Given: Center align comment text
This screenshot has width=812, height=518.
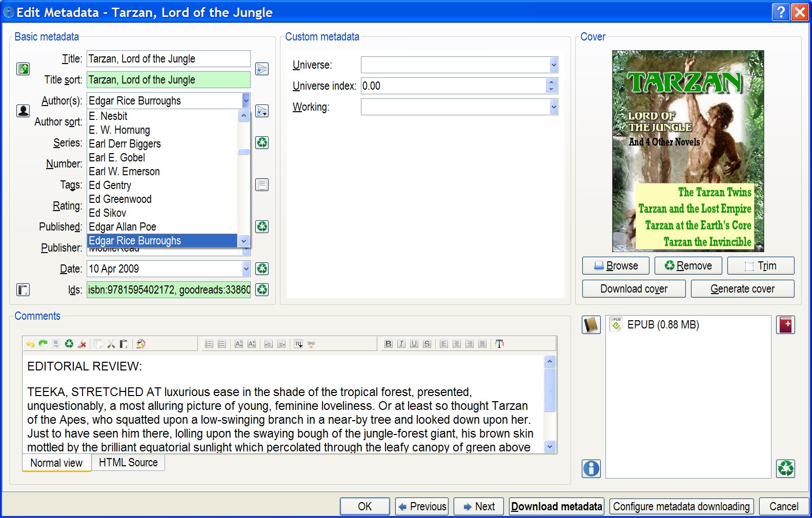Looking at the screenshot, I should pyautogui.click(x=457, y=344).
